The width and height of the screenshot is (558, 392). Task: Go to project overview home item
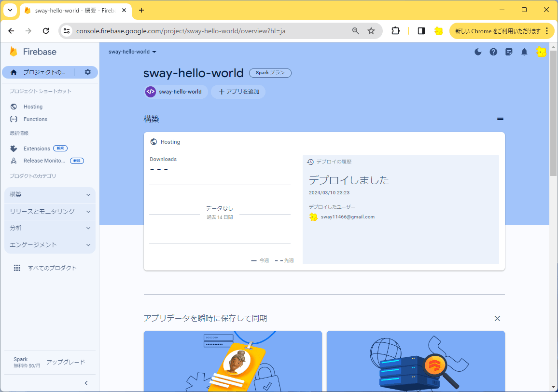pyautogui.click(x=39, y=72)
